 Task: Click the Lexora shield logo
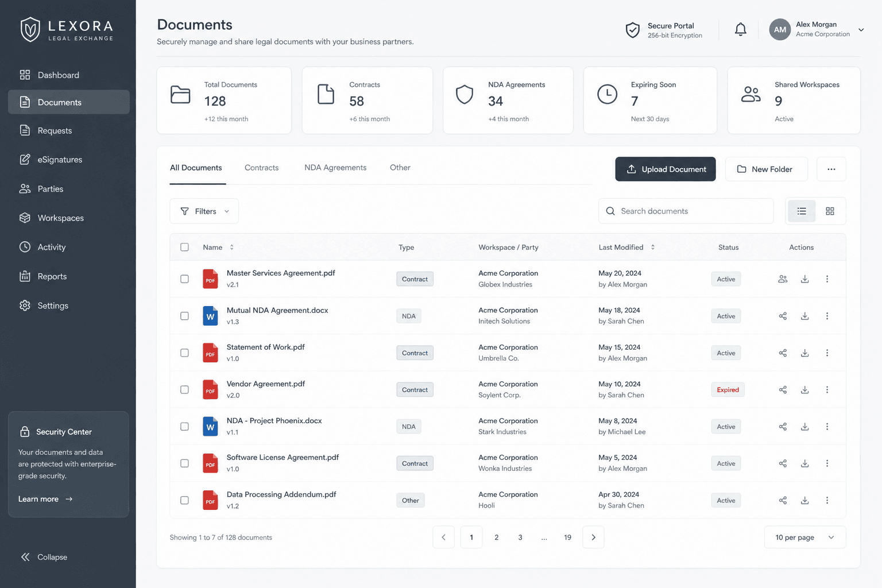click(30, 29)
